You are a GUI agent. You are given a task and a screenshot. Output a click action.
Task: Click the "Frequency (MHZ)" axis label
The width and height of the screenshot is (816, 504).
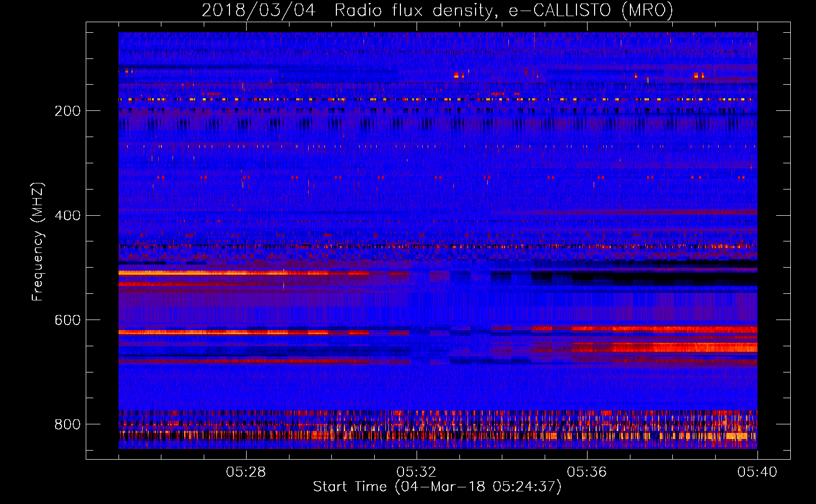tap(38, 241)
